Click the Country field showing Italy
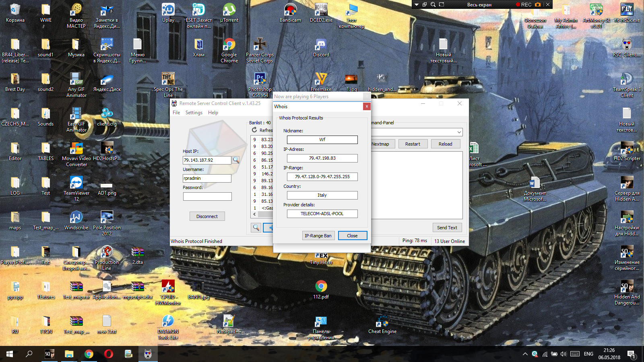This screenshot has width=644, height=362. click(x=322, y=195)
